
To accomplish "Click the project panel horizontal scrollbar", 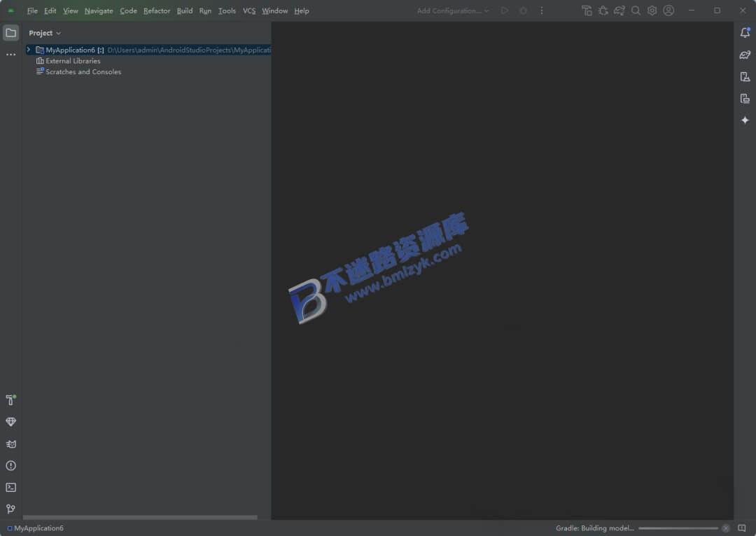I will [x=140, y=517].
